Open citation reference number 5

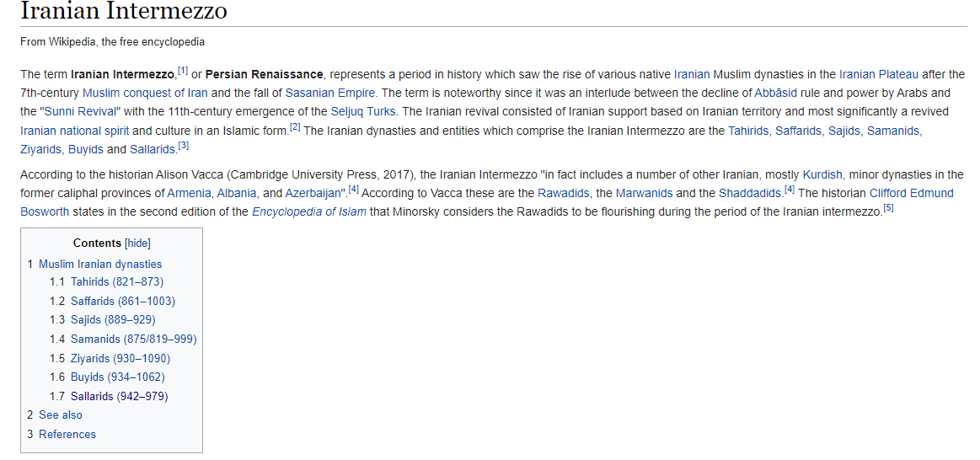[888, 209]
